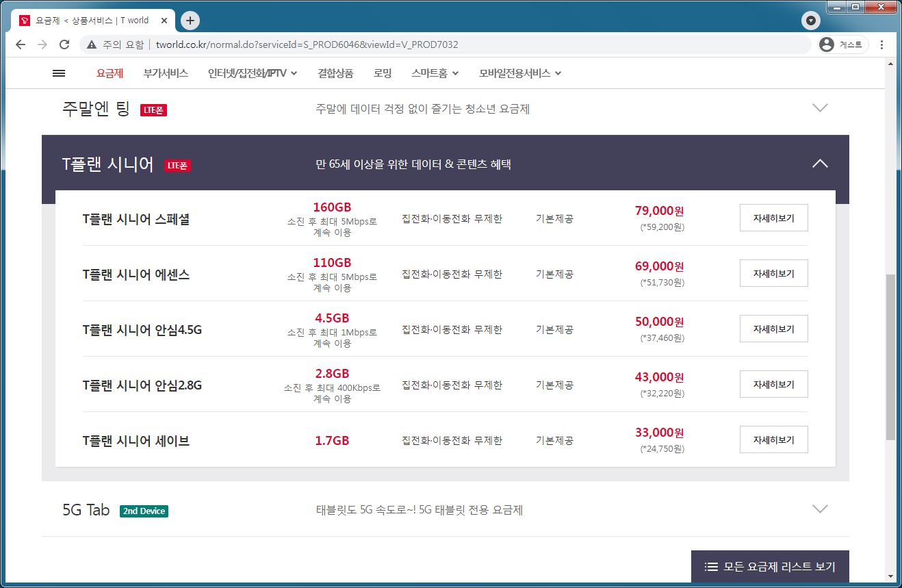Collapse the T플랜 시니어 section chevron
The height and width of the screenshot is (588, 902).
(x=819, y=164)
